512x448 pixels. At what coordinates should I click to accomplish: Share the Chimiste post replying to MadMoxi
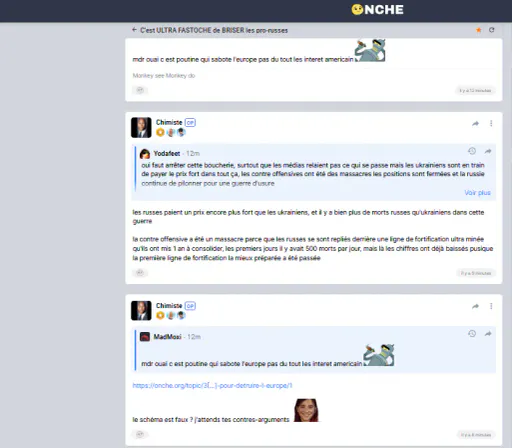(x=476, y=306)
